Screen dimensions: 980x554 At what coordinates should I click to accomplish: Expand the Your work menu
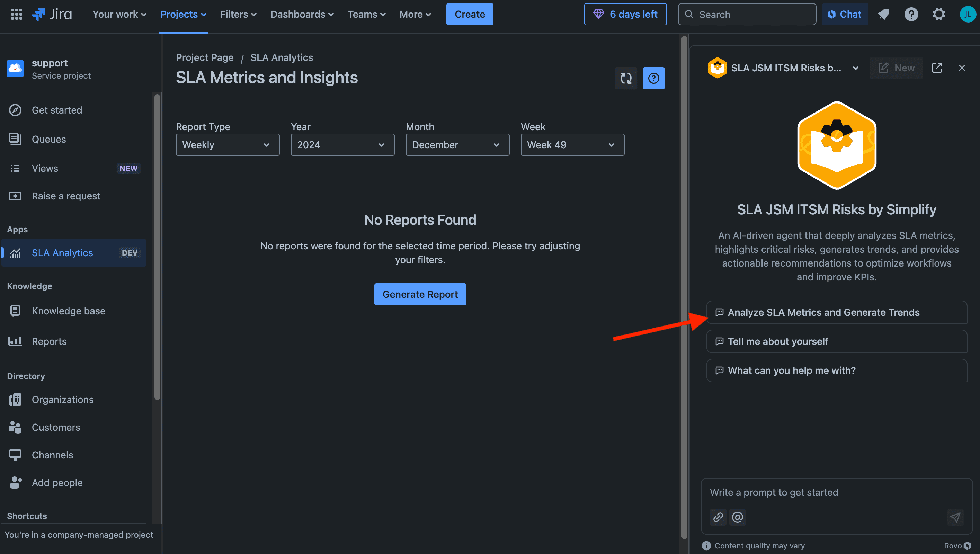click(119, 15)
